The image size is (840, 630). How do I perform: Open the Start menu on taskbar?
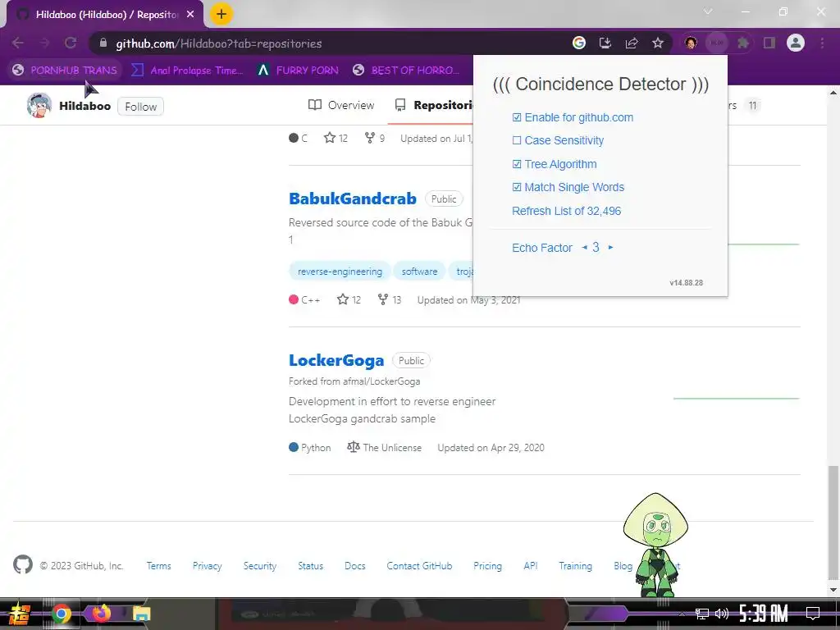(20, 614)
